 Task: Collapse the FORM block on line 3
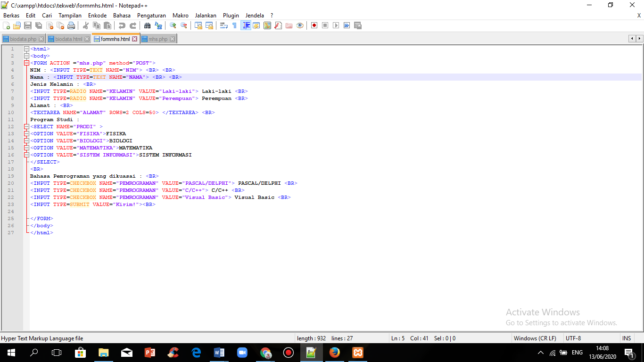(x=26, y=63)
